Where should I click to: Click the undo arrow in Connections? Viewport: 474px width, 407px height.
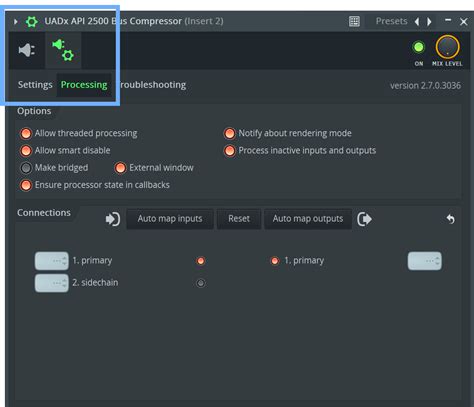(x=451, y=219)
